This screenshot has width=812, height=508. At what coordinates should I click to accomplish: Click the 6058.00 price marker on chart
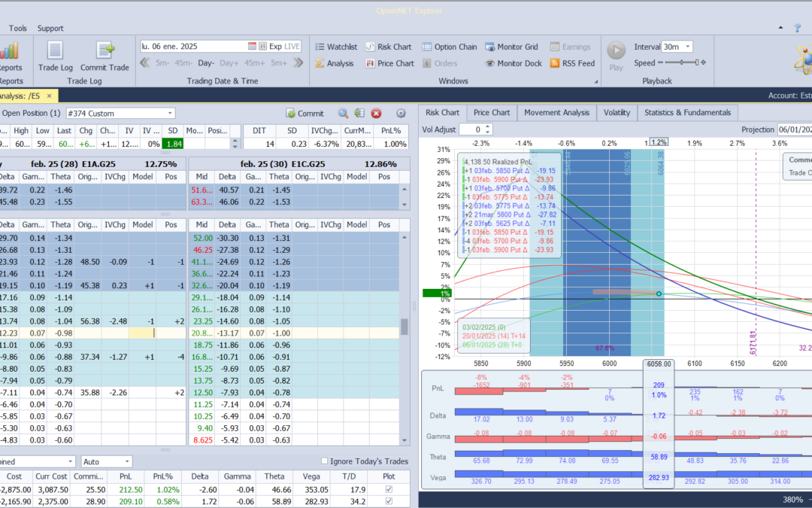point(659,364)
